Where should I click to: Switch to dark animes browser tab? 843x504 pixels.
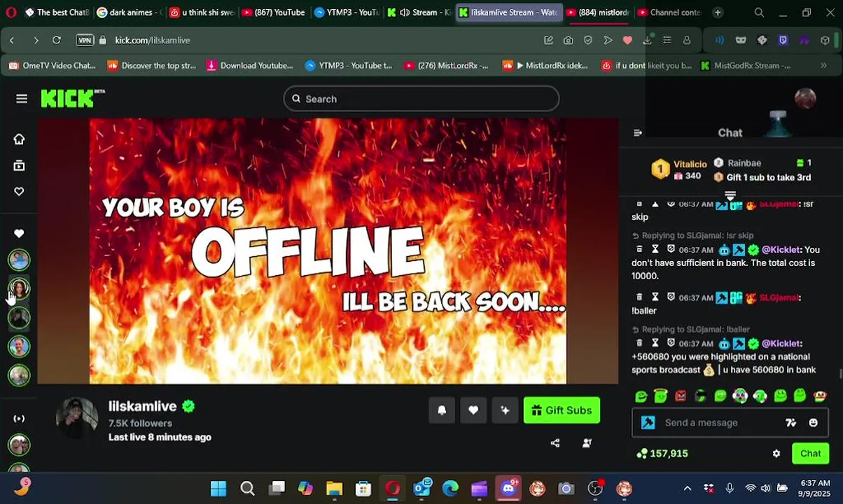(130, 13)
